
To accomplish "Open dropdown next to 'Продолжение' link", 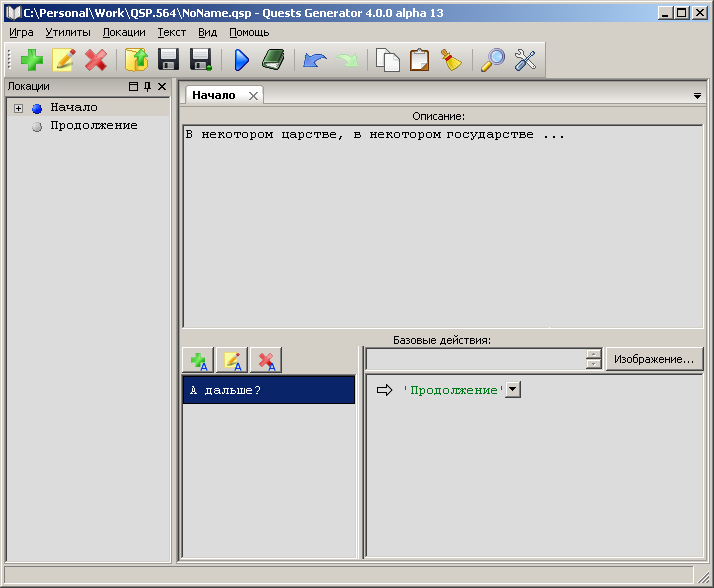I will coord(514,389).
